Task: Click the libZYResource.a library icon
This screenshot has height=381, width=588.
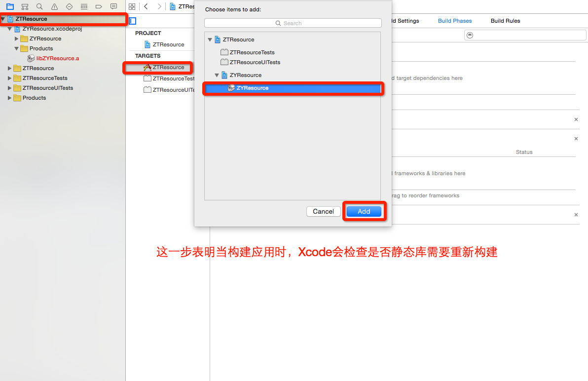Action: [31, 59]
